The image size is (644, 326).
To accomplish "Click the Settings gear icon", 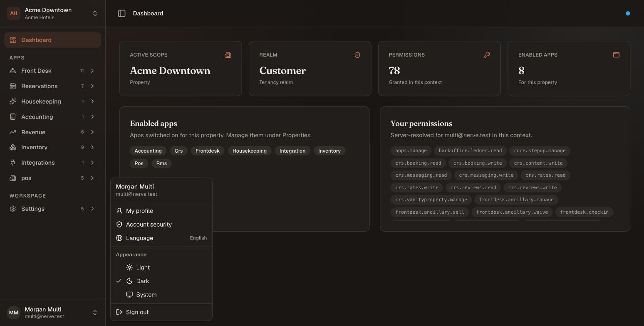I will click(x=13, y=209).
